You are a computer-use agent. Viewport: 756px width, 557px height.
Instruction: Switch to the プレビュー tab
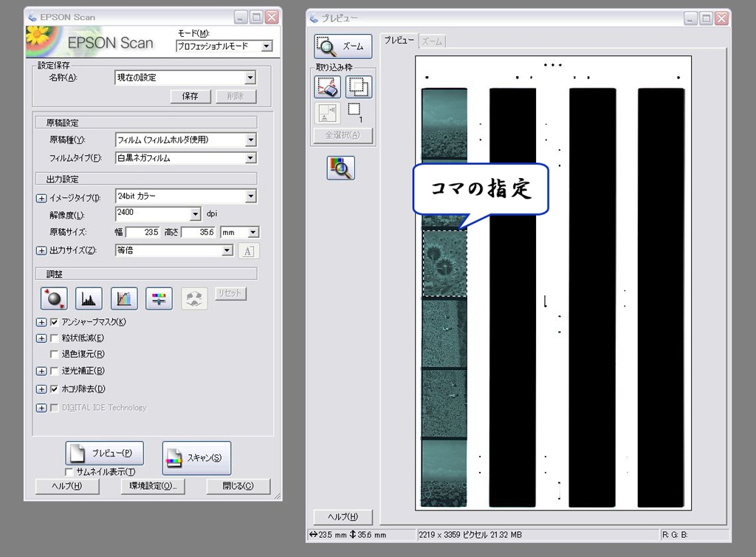[x=399, y=41]
